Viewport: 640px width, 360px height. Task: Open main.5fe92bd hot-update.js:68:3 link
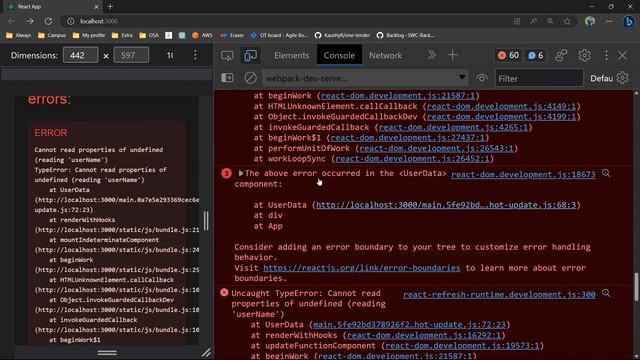point(446,205)
